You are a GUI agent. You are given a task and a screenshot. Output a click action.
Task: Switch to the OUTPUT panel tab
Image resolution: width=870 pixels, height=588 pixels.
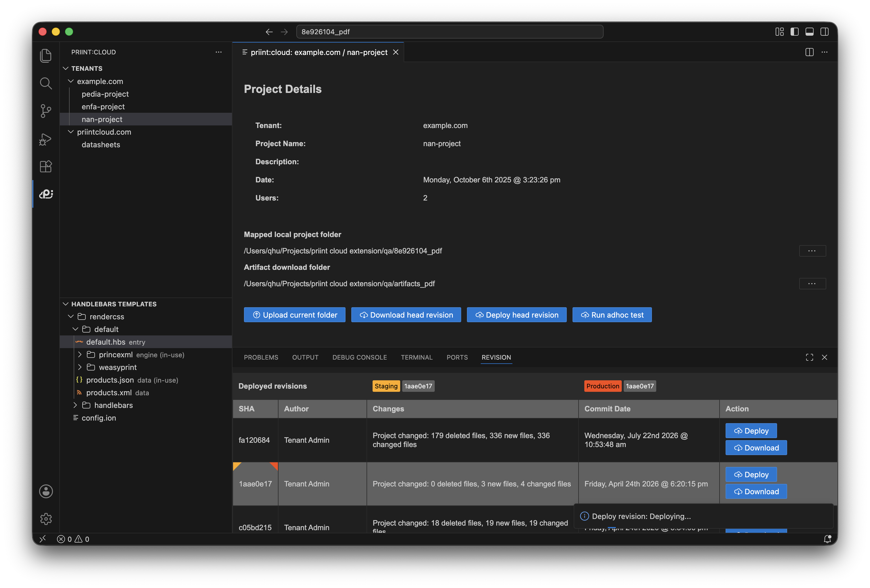[x=305, y=358]
